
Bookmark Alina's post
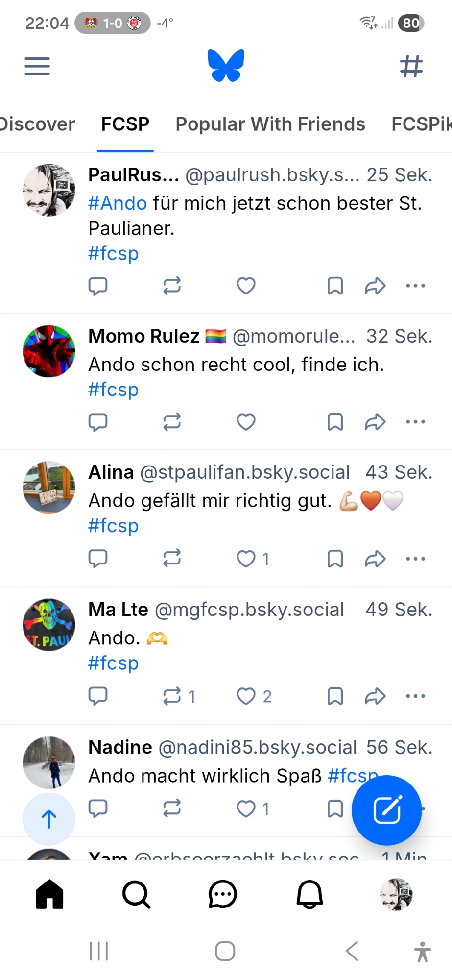pyautogui.click(x=335, y=559)
